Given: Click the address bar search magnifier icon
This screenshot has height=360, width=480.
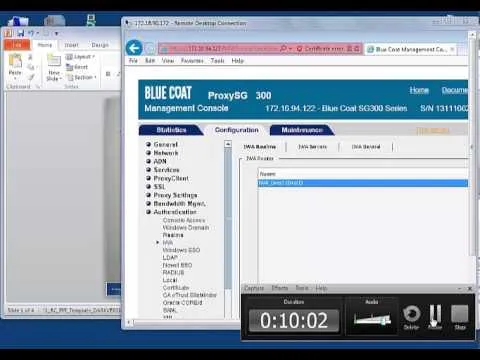Looking at the screenshot, I should [283, 49].
